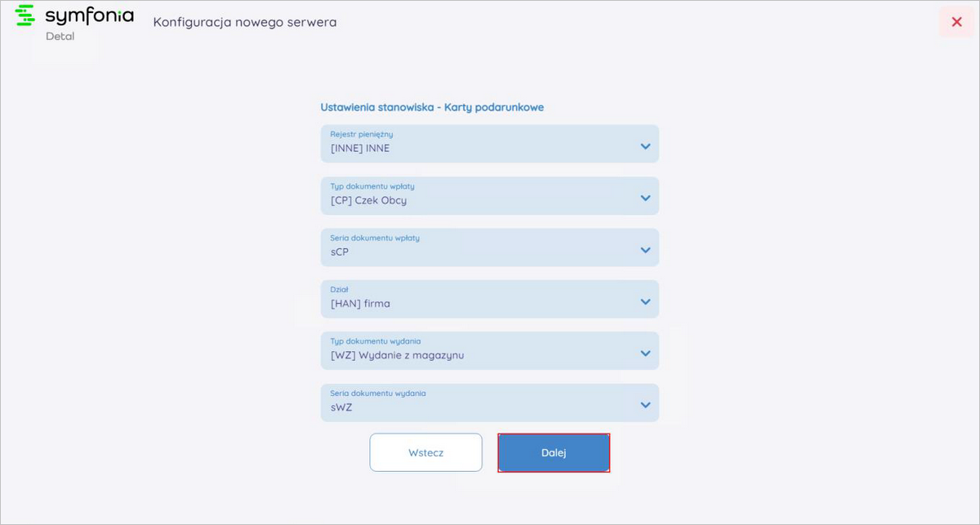Choose the [HAN] firma department dropdown
Viewport: 980px width, 525px height.
[489, 299]
